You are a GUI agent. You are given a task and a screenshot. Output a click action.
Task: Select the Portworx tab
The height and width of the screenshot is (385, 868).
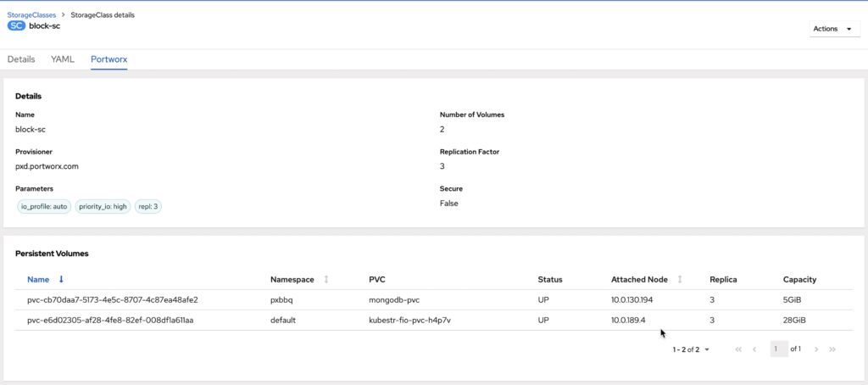(109, 59)
